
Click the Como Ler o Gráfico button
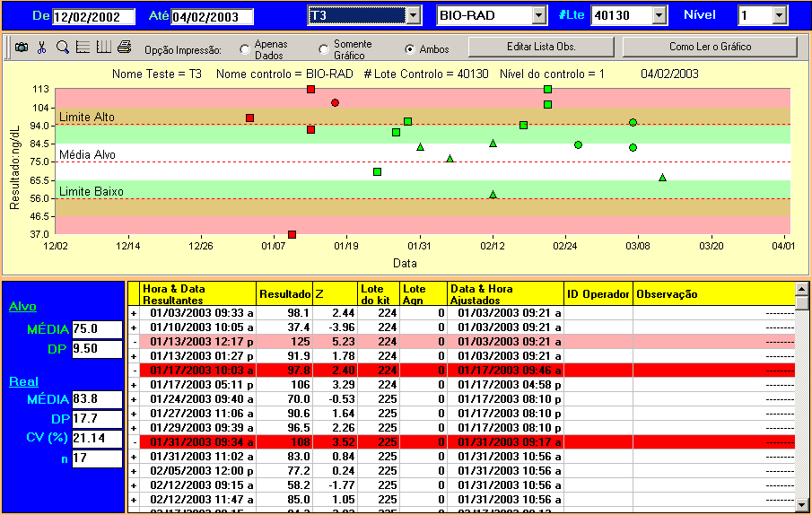click(710, 47)
